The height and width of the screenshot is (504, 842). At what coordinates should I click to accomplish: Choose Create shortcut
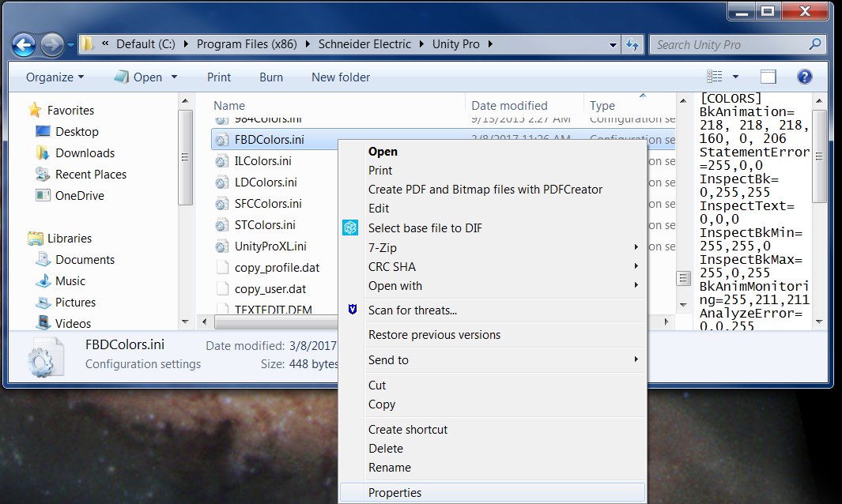click(x=493, y=430)
